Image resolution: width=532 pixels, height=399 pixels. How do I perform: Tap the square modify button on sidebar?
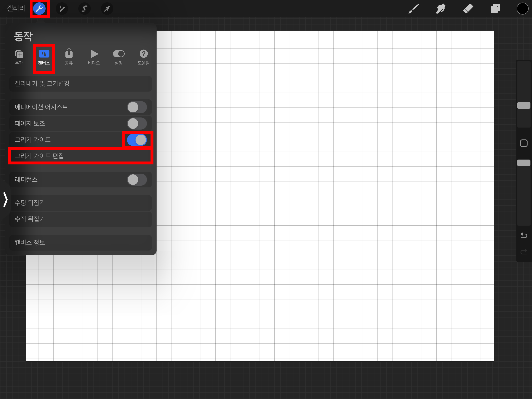point(524,143)
